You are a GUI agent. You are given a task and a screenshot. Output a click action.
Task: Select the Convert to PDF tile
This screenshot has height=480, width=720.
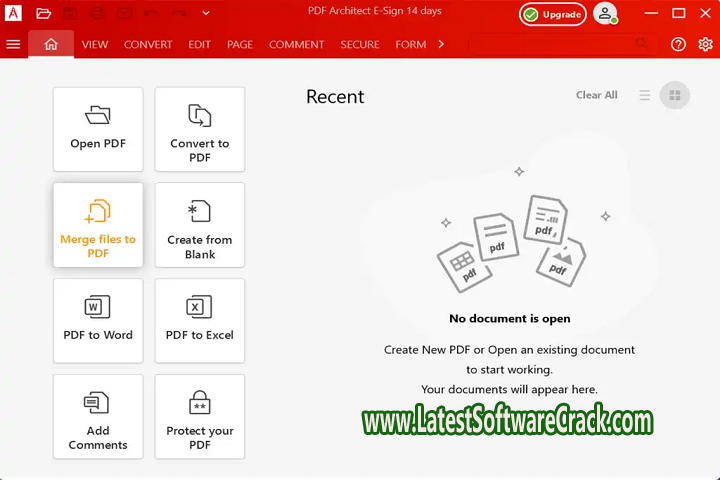200,130
